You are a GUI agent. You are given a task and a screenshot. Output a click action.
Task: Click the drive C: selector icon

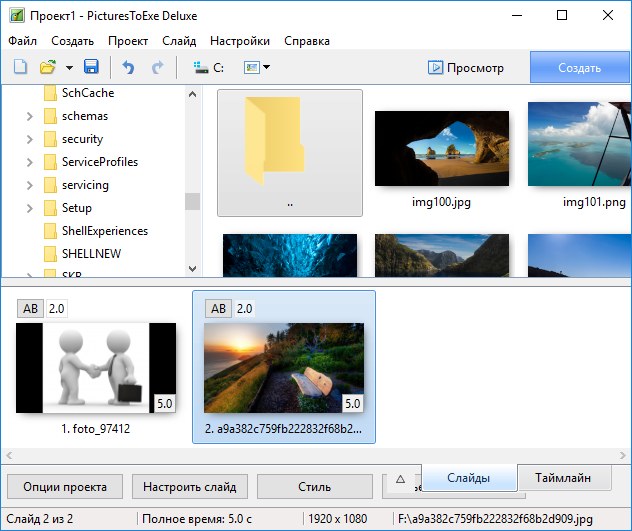pos(209,67)
